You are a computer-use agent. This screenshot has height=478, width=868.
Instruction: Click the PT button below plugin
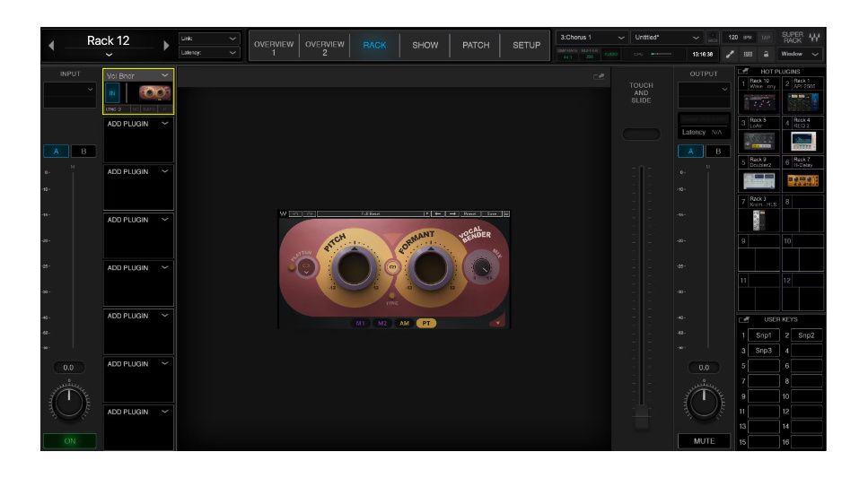click(x=426, y=323)
